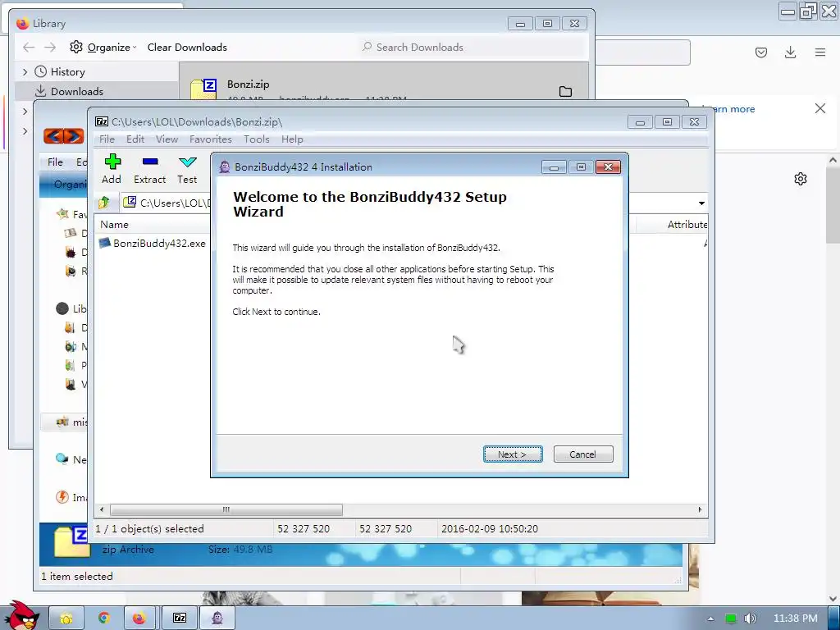Open the 7-Zip File menu
Screen dimensions: 840x630
click(x=107, y=139)
